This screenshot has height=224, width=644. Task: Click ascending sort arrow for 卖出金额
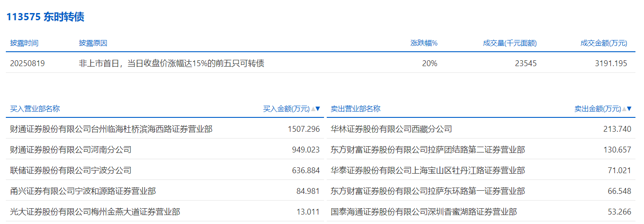624,109
